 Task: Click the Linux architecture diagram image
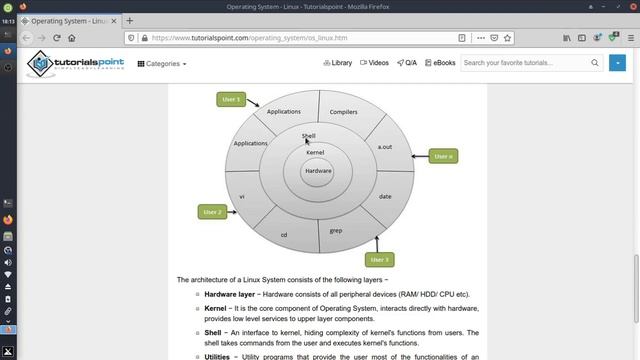[328, 177]
